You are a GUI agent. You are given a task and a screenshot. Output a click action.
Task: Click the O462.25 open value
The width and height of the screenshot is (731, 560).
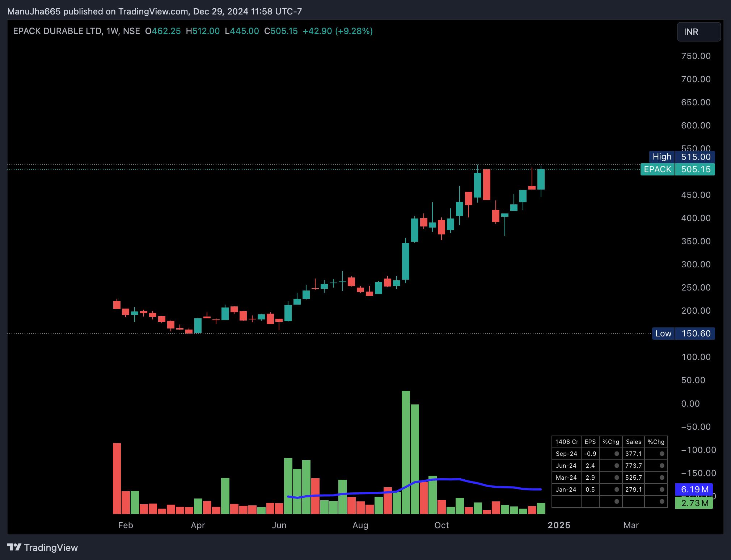coord(163,31)
